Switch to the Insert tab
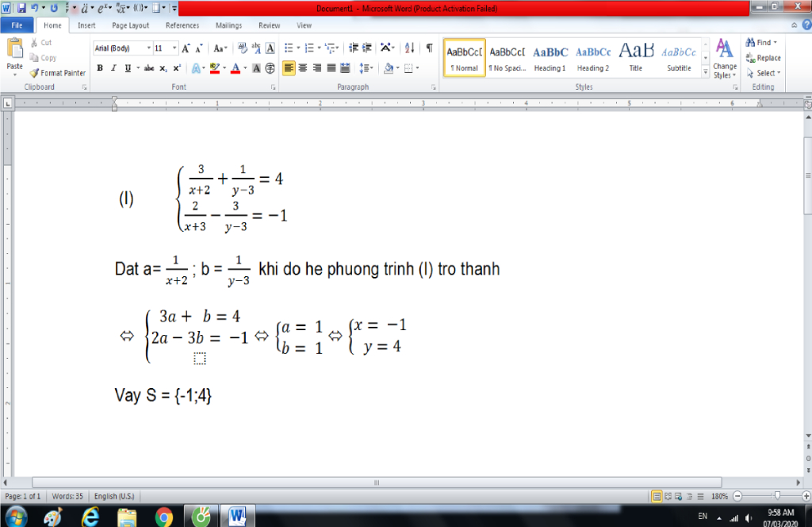 click(86, 25)
